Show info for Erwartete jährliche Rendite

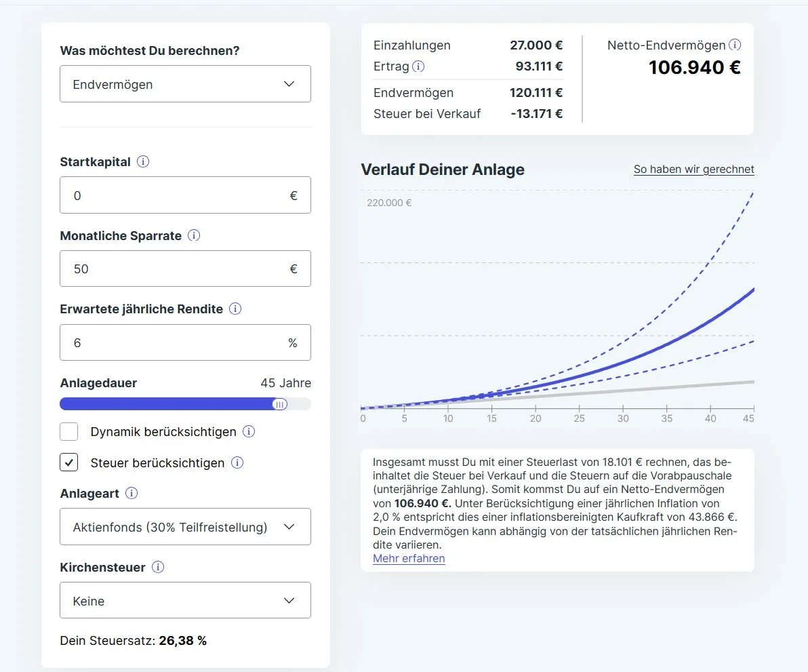[x=235, y=309]
